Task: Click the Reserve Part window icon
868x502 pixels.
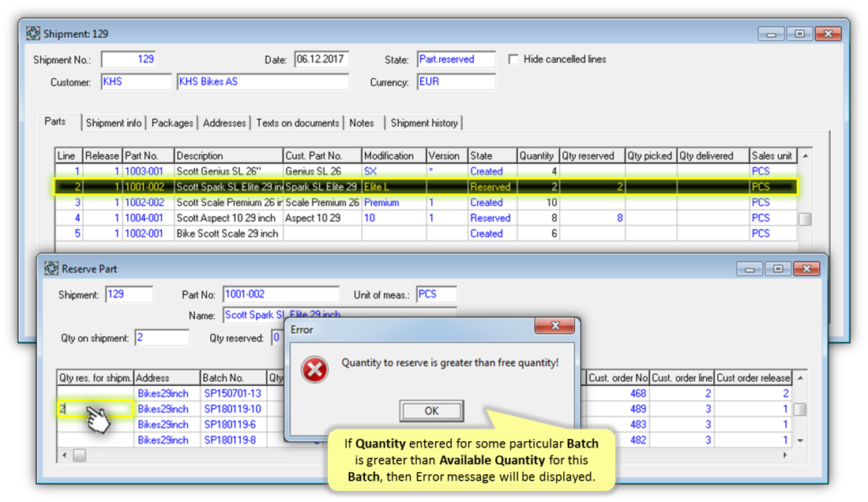Action: tap(51, 268)
